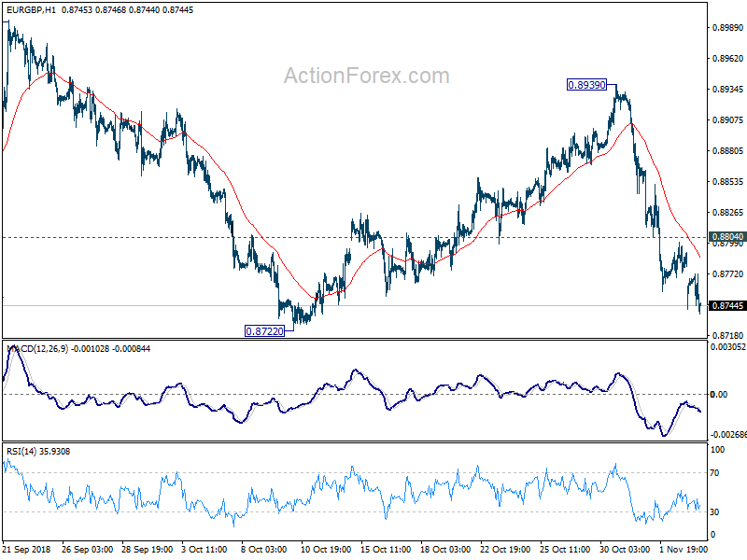Image resolution: width=747 pixels, height=560 pixels.
Task: Click the 0.87180 price axis value
Action: [x=727, y=336]
